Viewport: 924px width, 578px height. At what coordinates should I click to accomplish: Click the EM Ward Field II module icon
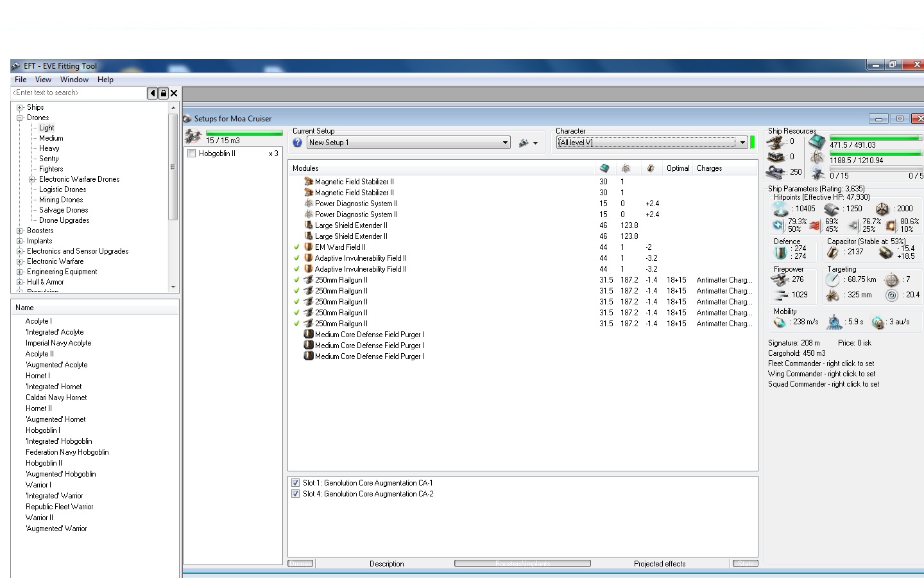[x=309, y=247]
